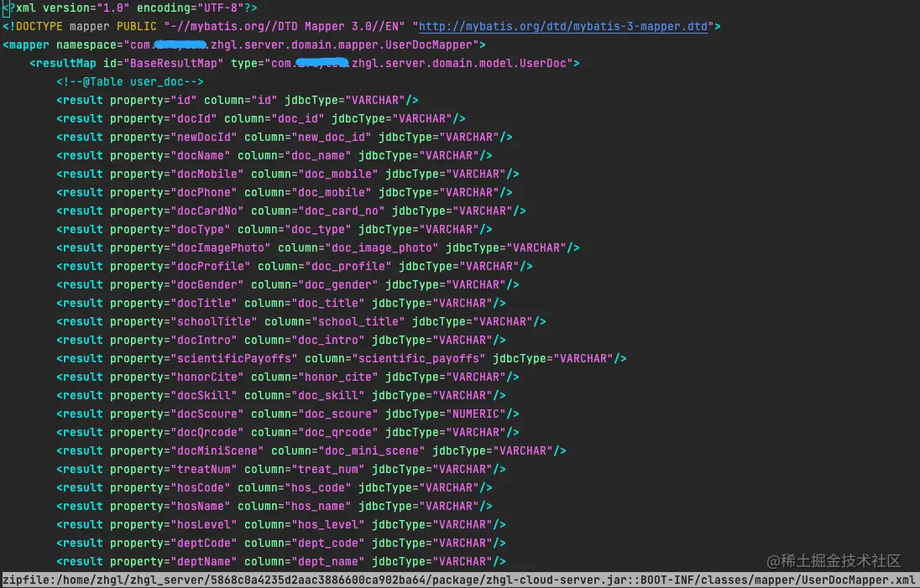
Task: Click the result line with property "docType"
Action: pos(274,230)
